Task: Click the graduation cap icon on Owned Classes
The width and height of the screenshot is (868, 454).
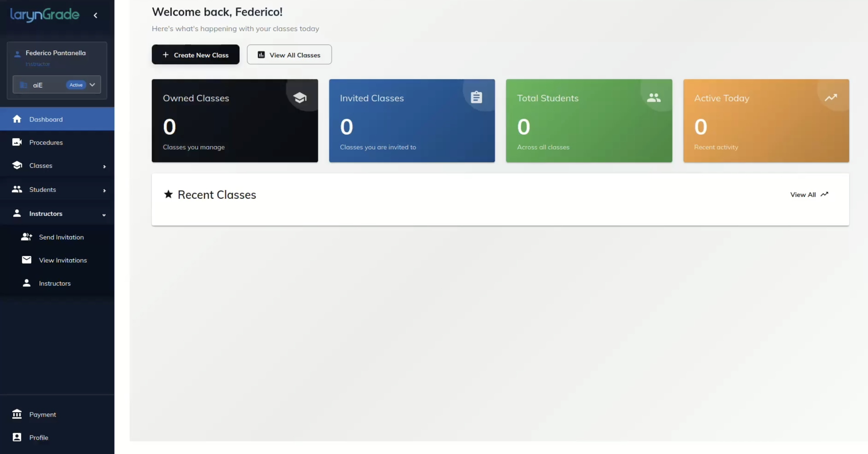Action: coord(300,98)
